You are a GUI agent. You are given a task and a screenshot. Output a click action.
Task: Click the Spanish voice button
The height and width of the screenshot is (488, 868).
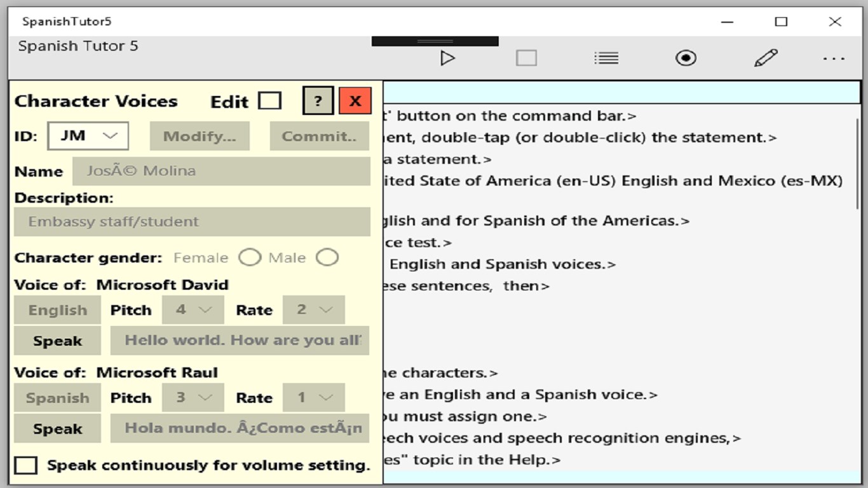pyautogui.click(x=57, y=398)
